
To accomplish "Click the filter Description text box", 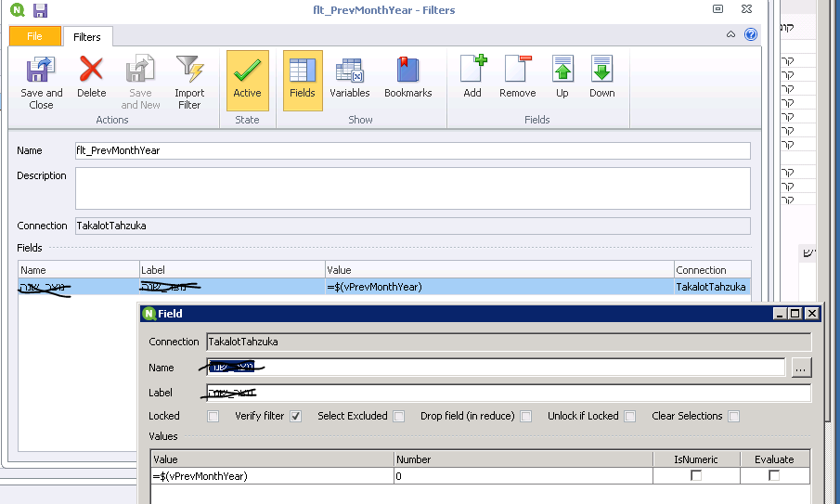I will [412, 187].
